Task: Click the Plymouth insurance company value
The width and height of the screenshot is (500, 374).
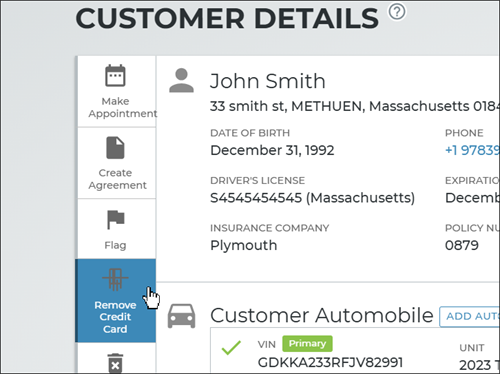Action: tap(244, 246)
